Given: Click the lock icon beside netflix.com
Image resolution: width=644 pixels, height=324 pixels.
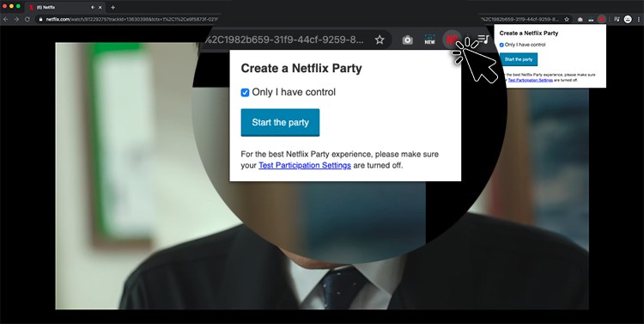Looking at the screenshot, I should (40, 19).
